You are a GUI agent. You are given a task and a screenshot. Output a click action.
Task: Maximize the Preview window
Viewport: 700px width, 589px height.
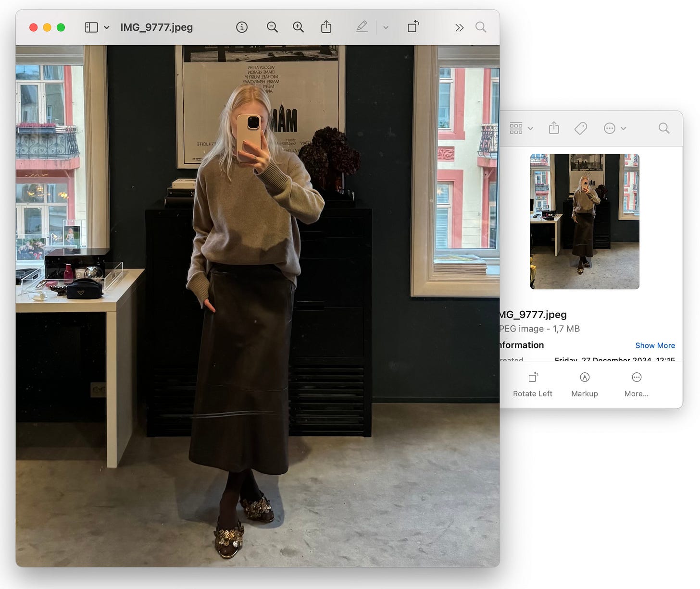[x=61, y=27]
